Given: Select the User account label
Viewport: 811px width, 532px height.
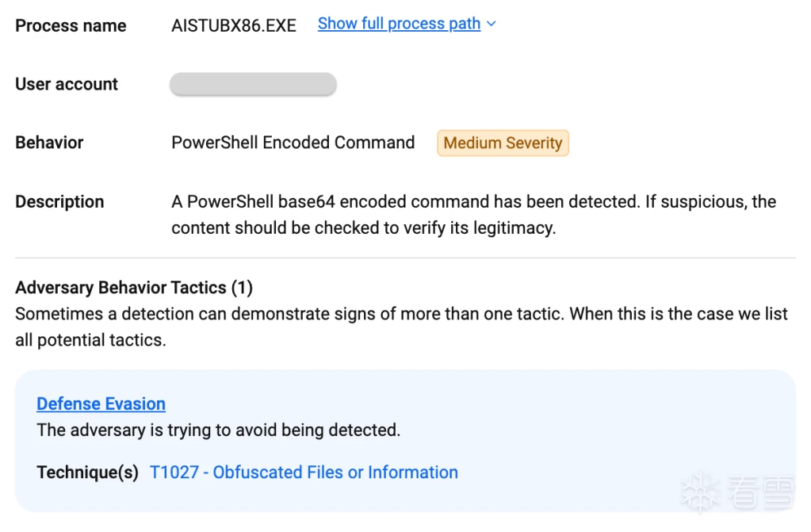Looking at the screenshot, I should click(x=67, y=84).
